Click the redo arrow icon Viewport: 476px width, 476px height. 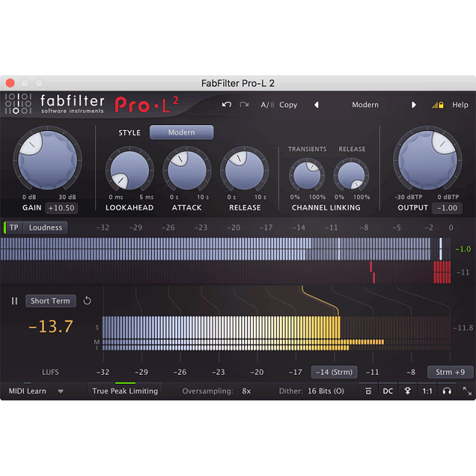tap(244, 105)
